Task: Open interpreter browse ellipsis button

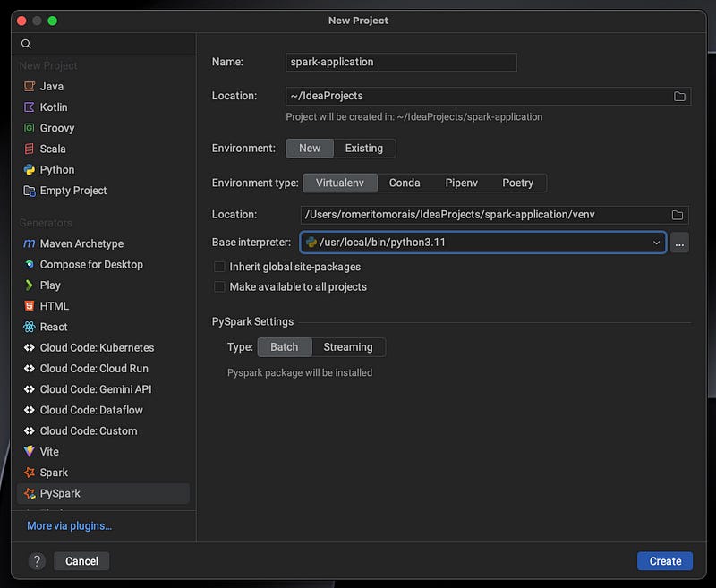Action: pyautogui.click(x=679, y=243)
